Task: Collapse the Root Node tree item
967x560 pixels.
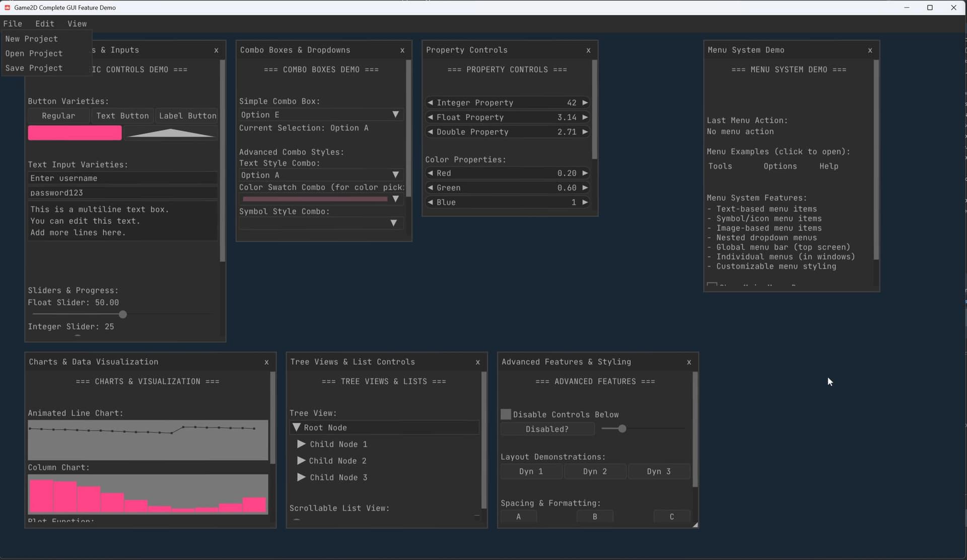Action: (x=297, y=428)
